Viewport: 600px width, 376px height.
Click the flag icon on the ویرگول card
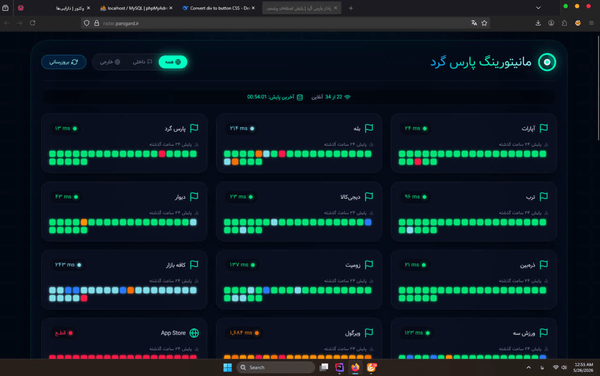pyautogui.click(x=369, y=333)
